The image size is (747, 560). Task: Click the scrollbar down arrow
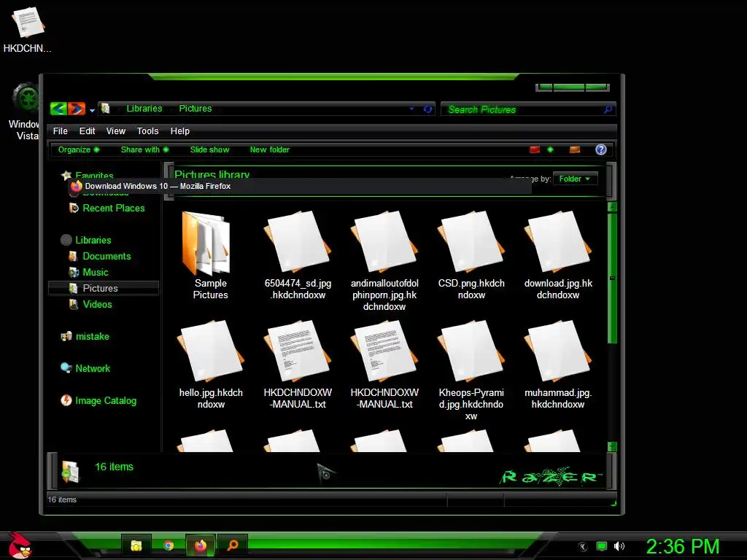click(612, 447)
